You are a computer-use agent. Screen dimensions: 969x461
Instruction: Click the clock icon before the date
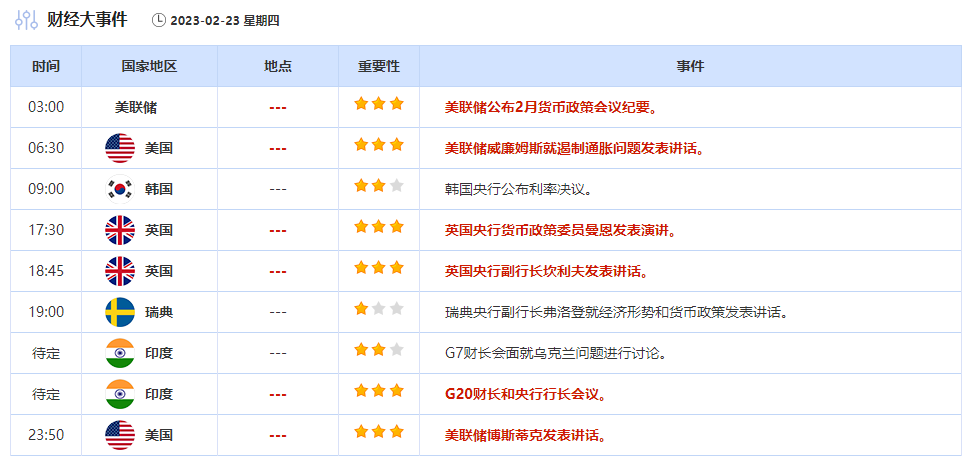159,20
